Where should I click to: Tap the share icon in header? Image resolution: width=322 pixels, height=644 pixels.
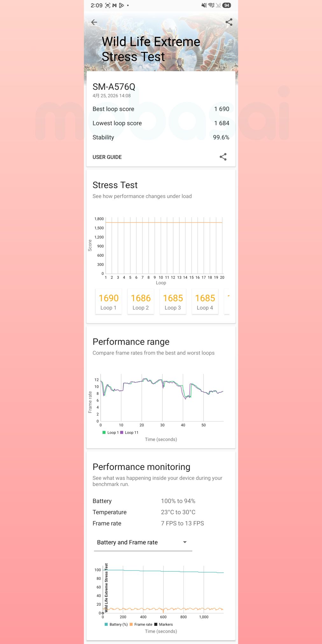(229, 22)
